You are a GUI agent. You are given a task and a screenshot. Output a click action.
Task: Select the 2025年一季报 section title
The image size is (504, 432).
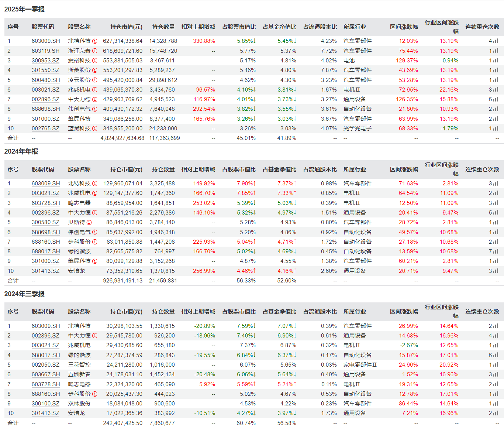24,9
